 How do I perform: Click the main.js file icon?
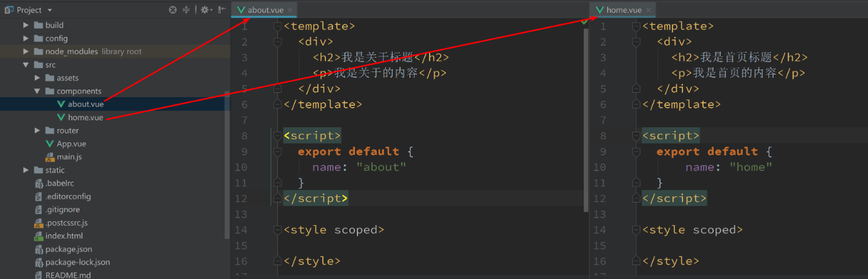[50, 157]
